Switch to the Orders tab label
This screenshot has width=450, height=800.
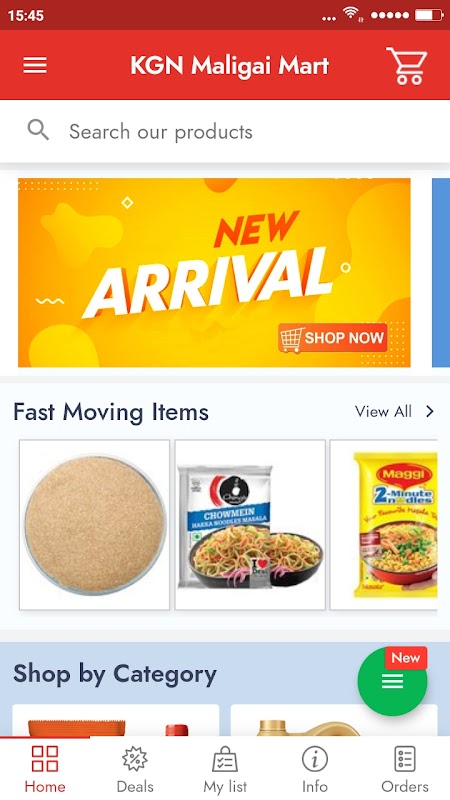tap(405, 786)
